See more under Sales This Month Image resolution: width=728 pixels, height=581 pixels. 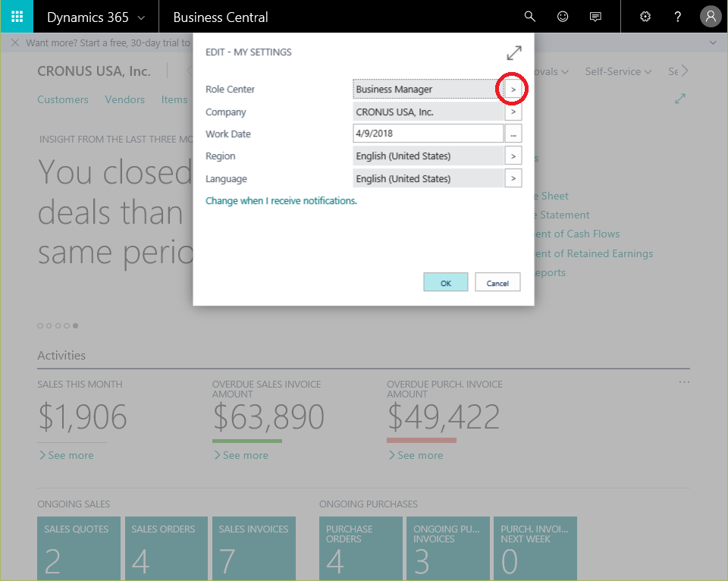[66, 455]
